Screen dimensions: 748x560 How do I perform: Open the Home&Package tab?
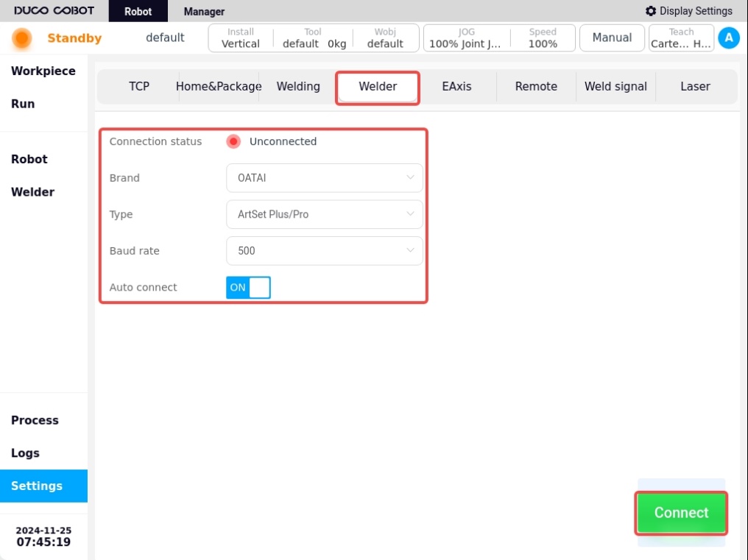[219, 86]
